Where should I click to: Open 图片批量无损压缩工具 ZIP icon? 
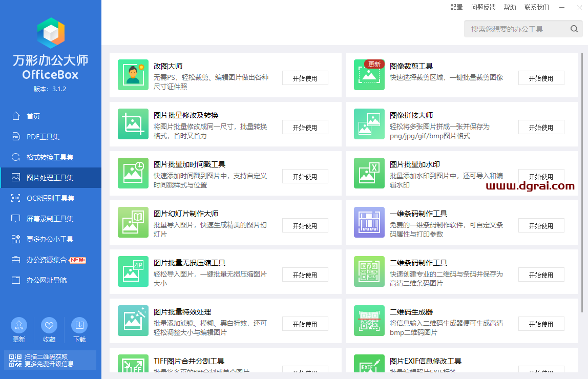click(x=133, y=271)
